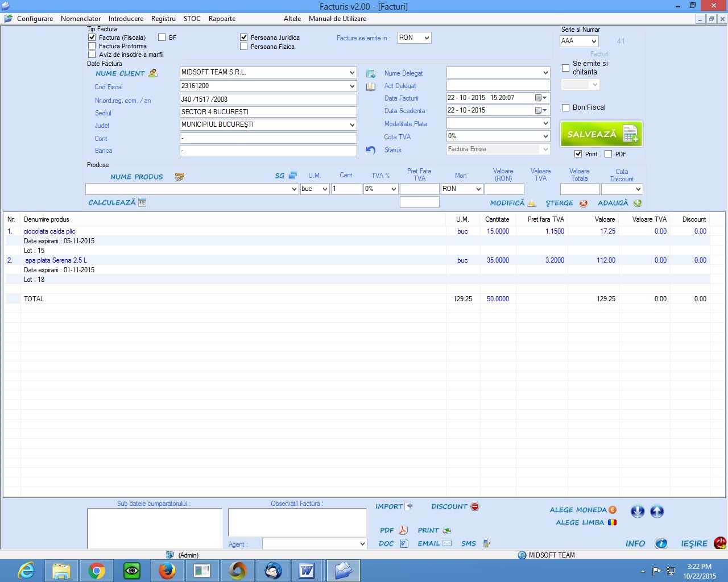Export invoice with the PDF icon
728x582 pixels.
pos(403,530)
